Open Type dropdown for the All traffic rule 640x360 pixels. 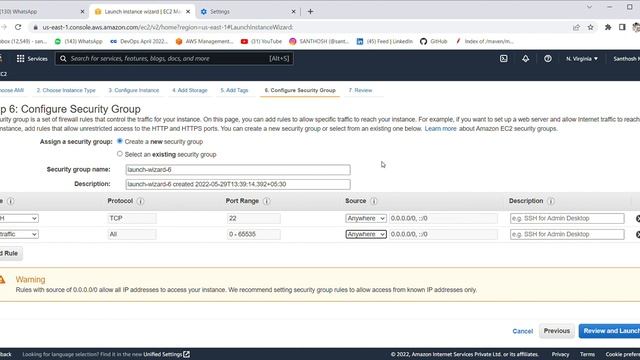pyautogui.click(x=19, y=234)
